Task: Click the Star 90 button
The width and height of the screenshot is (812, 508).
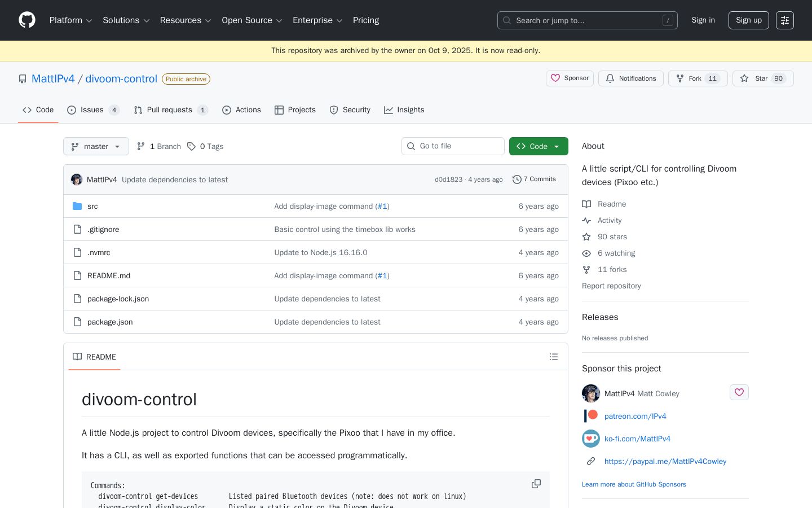Action: tap(763, 78)
